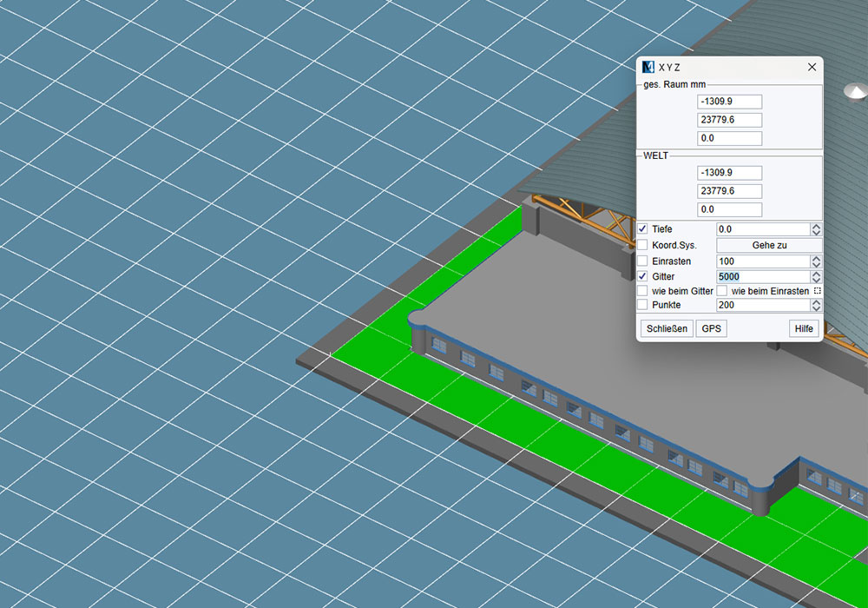Click the X Y Z title text

(669, 68)
